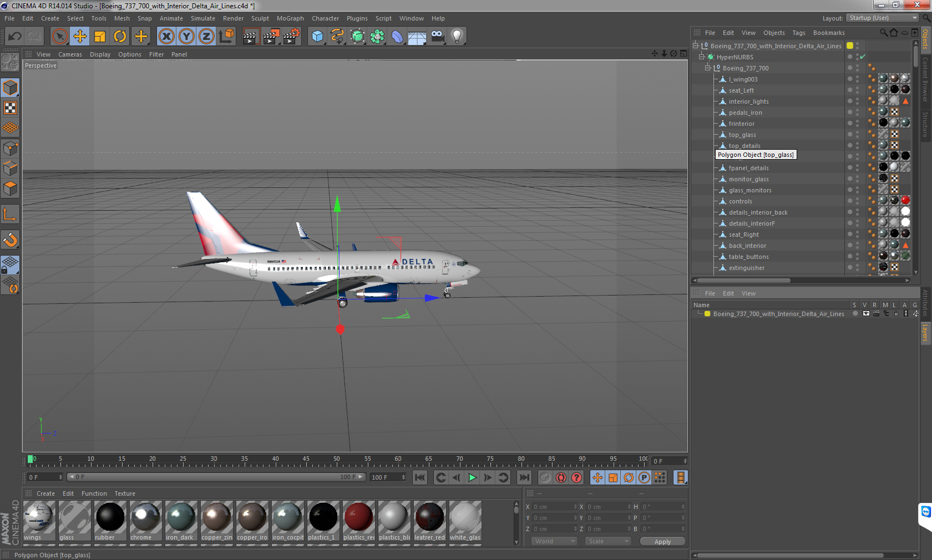Toggle Y axis lock
The image size is (932, 560).
(186, 37)
